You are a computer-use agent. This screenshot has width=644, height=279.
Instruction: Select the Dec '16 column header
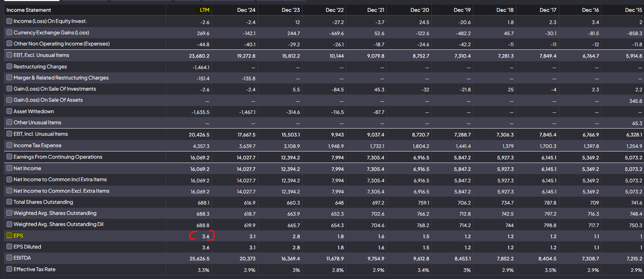[x=590, y=10]
